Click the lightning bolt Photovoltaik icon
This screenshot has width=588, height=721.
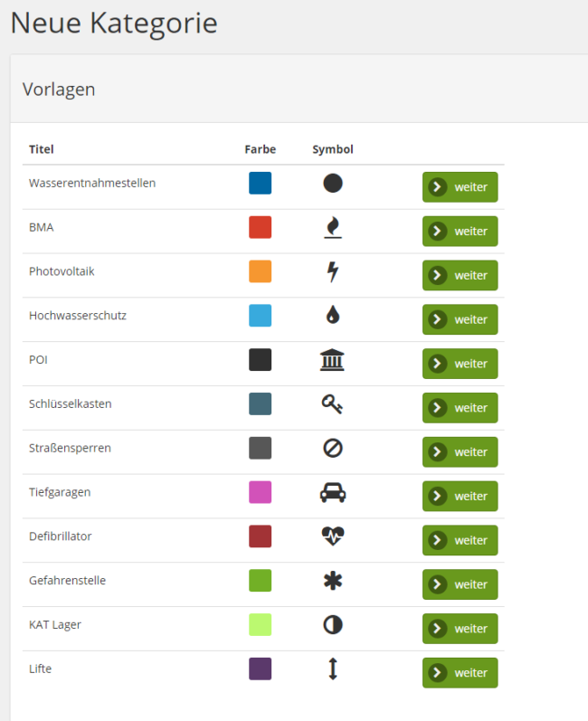333,271
